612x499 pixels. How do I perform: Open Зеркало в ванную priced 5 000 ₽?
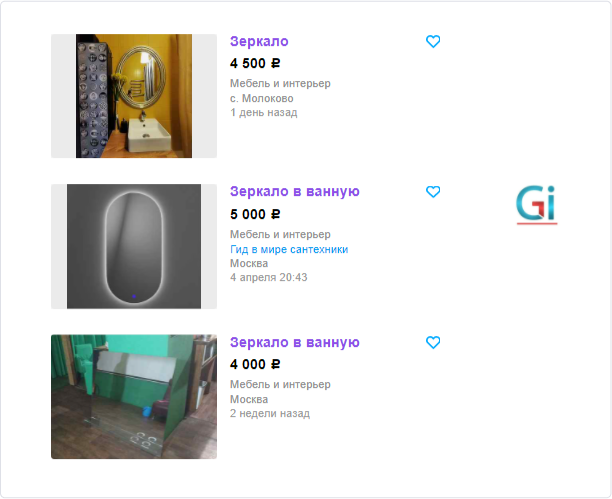pyautogui.click(x=295, y=192)
